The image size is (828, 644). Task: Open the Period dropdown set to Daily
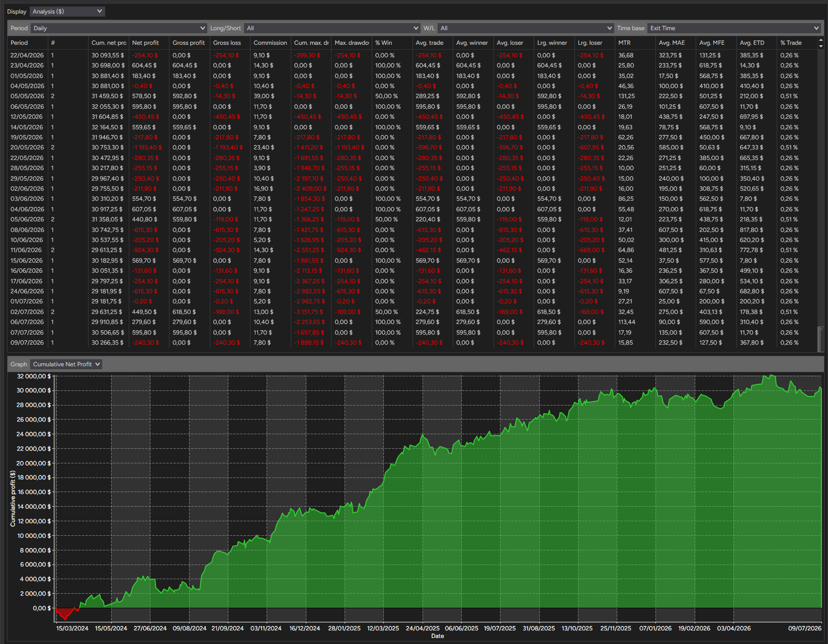[x=119, y=28]
